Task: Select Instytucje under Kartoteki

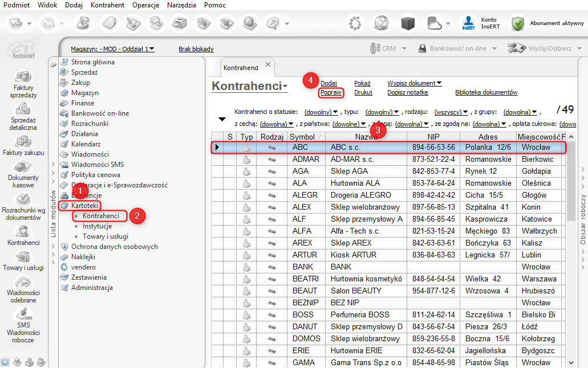Action: [x=97, y=226]
